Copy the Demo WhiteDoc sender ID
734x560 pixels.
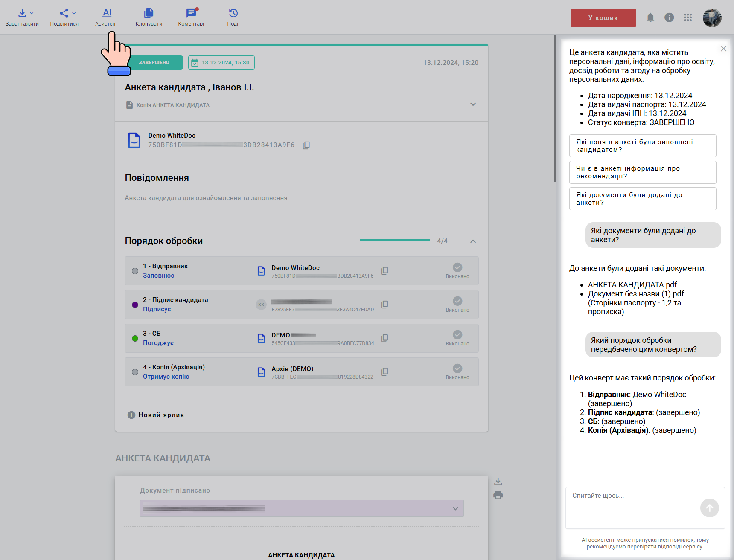tap(306, 145)
